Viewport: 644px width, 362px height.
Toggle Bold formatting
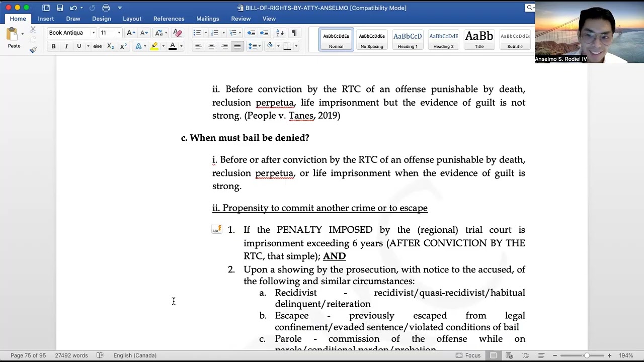[53, 46]
